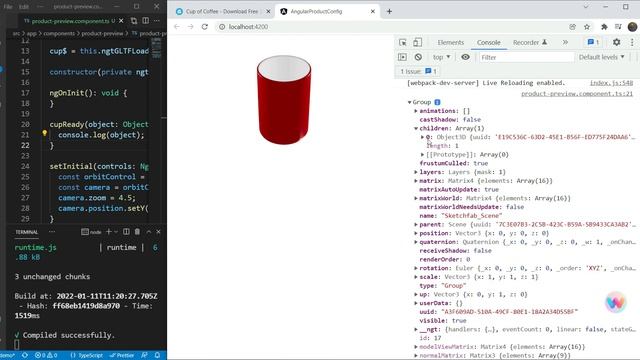This screenshot has height=360, width=640.
Task: Click the Group info badge icon
Action: point(437,102)
